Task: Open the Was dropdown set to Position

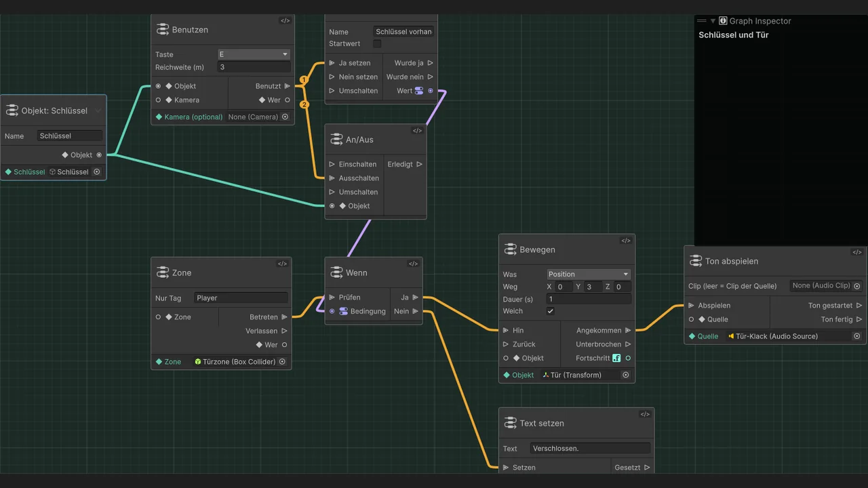Action: click(589, 274)
